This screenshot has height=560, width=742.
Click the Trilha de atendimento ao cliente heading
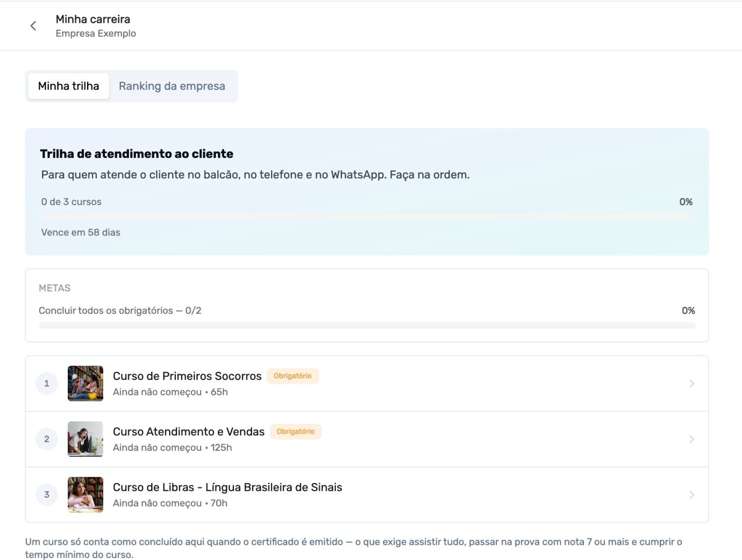137,154
